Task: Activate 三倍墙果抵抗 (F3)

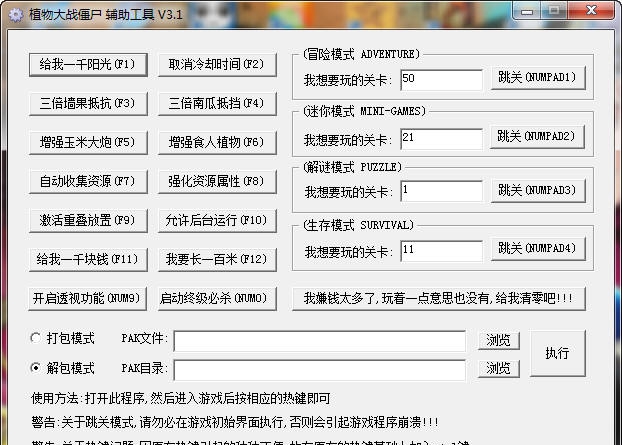Action: coord(88,104)
